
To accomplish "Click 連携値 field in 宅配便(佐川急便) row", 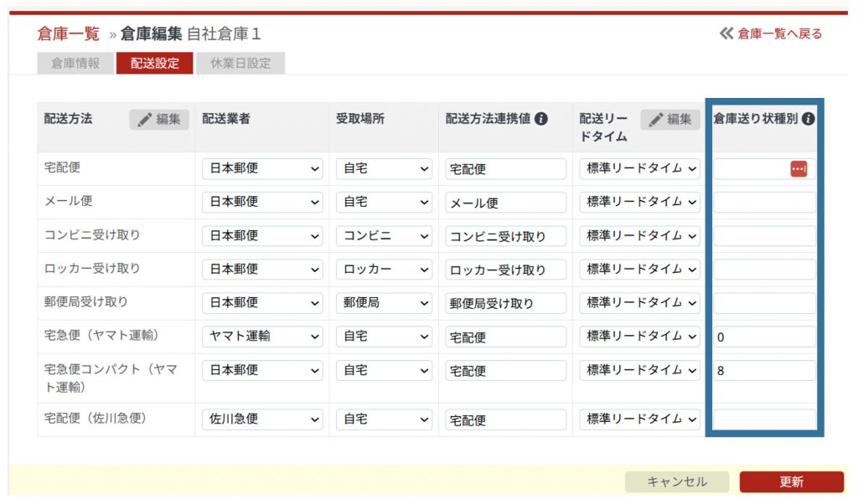I will click(505, 419).
